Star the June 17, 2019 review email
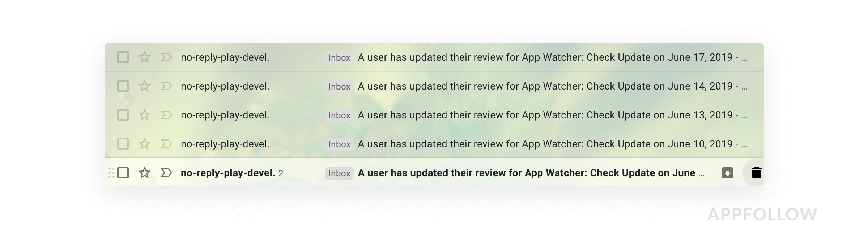The height and width of the screenshot is (242, 868). 144,57
